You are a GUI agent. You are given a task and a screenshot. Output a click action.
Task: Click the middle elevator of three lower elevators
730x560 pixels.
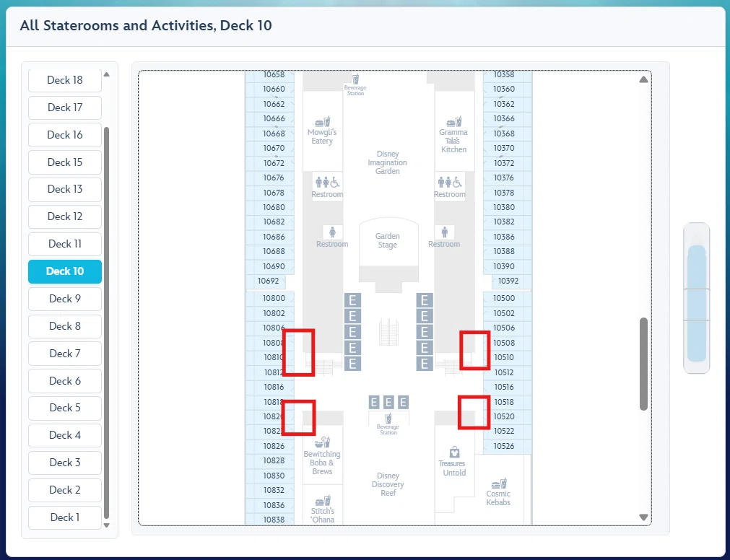388,402
